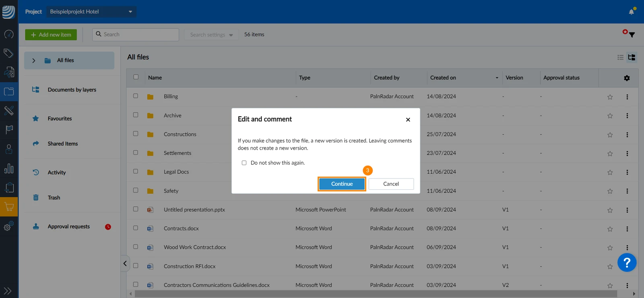The image size is (644, 298).
Task: Open the Safety folder name
Action: coord(171,191)
